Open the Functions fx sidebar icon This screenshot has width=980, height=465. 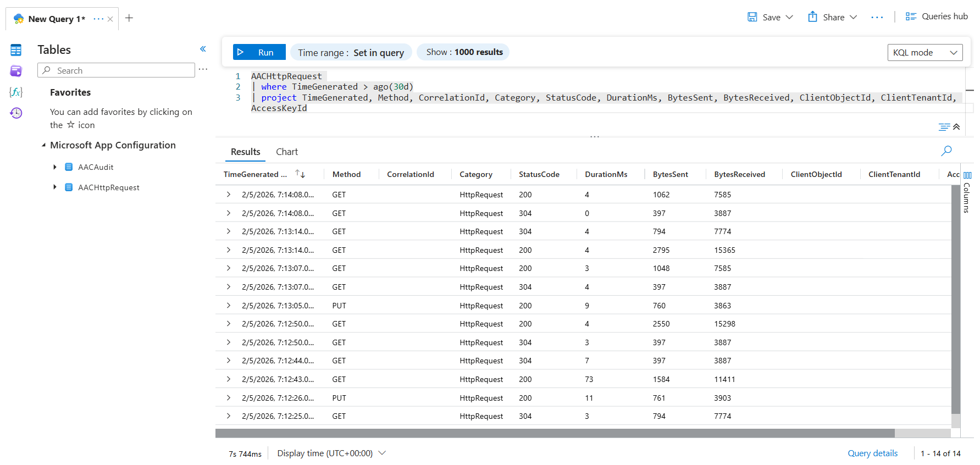pyautogui.click(x=16, y=92)
